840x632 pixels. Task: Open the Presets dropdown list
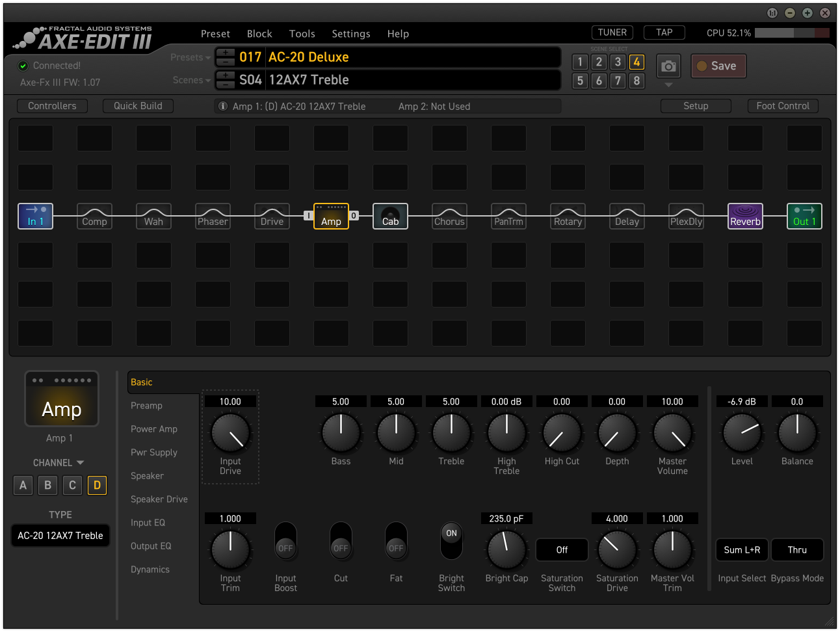[x=190, y=57]
